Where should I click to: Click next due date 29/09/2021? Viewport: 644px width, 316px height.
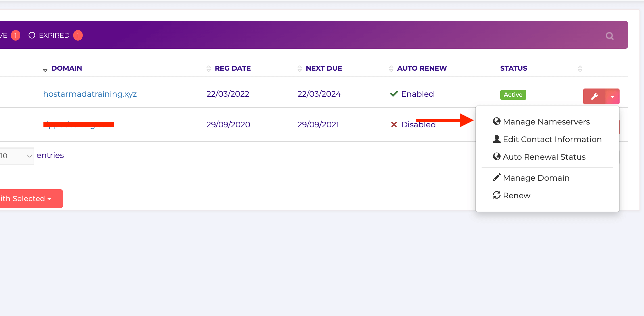pos(318,125)
